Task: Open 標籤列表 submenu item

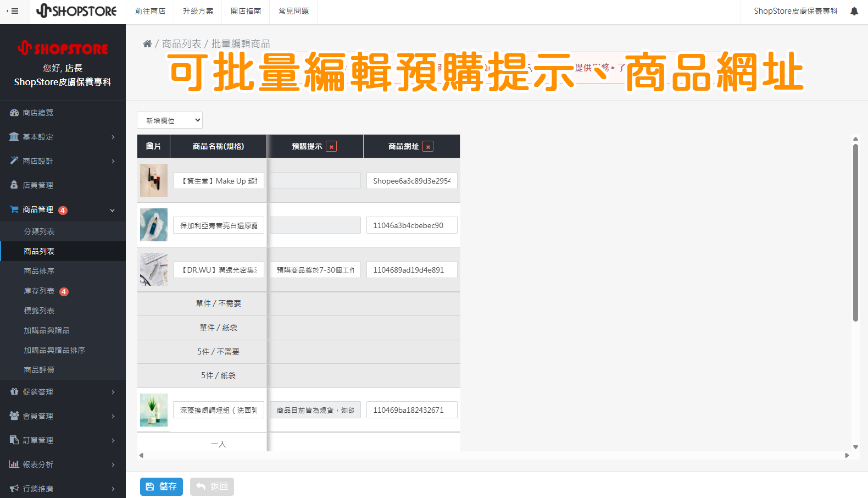Action: [63, 311]
